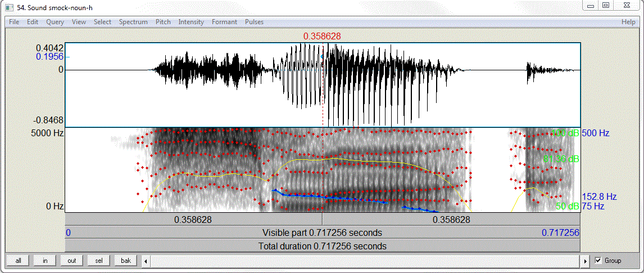Open the Help menu
This screenshot has height=273, width=644.
pyautogui.click(x=628, y=22)
